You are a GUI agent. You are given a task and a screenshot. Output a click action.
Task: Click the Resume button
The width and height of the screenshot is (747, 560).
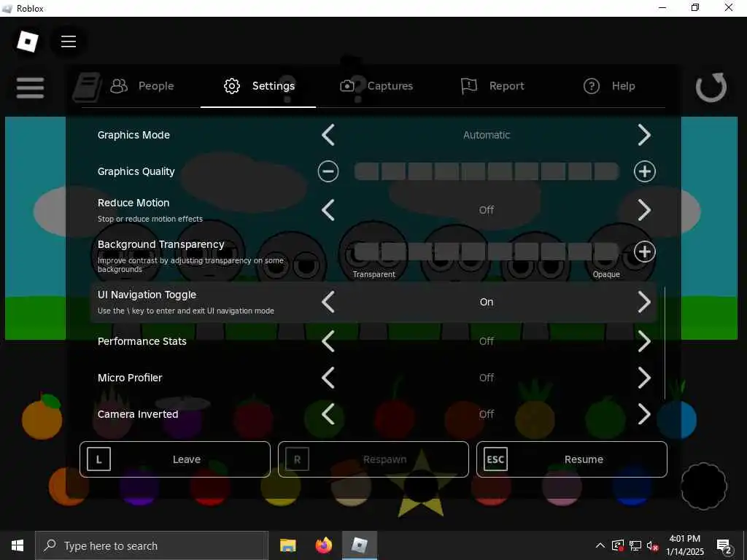(572, 459)
